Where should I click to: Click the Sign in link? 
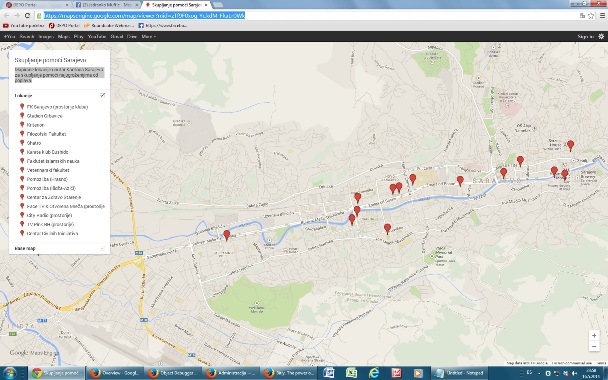tap(586, 36)
